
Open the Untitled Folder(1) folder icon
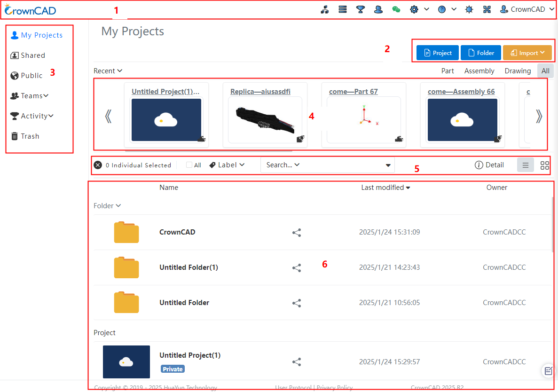click(x=126, y=267)
